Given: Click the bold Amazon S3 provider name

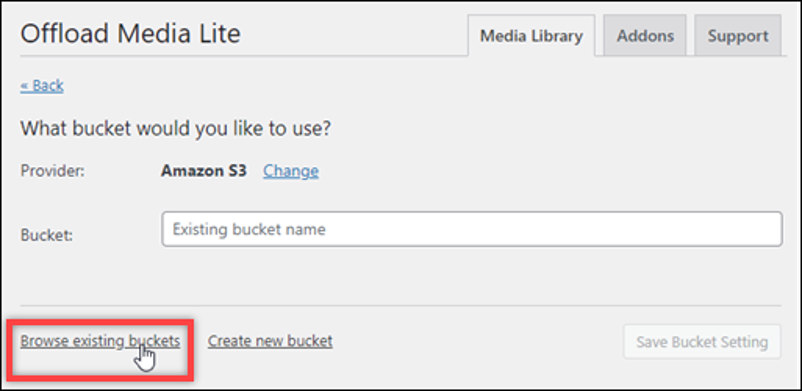Looking at the screenshot, I should [x=204, y=170].
